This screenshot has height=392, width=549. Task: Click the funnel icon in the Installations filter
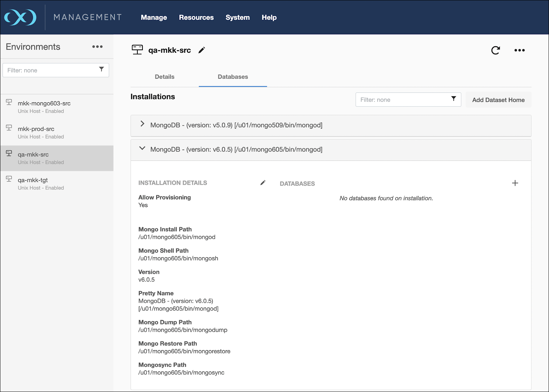pos(454,99)
